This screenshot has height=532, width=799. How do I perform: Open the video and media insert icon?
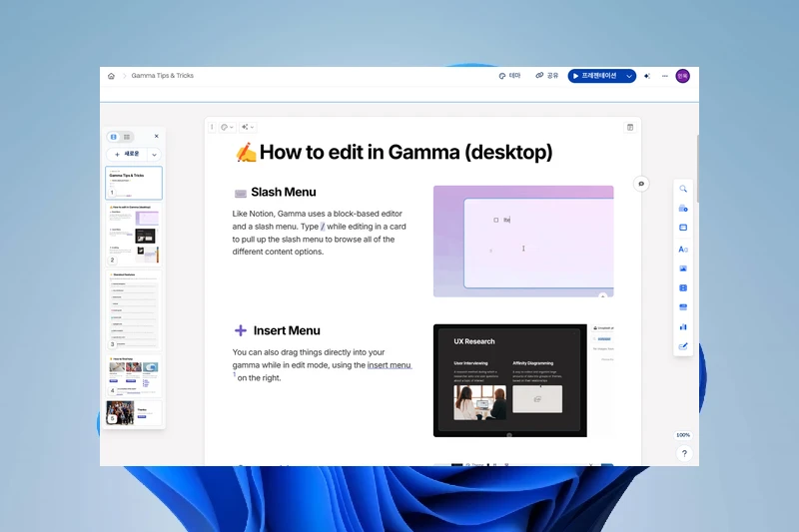pos(683,287)
